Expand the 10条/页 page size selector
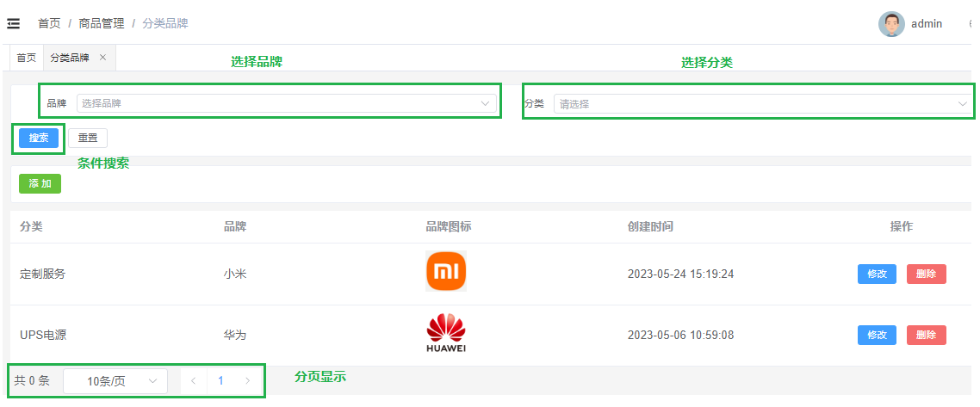The height and width of the screenshot is (407, 980). point(115,380)
